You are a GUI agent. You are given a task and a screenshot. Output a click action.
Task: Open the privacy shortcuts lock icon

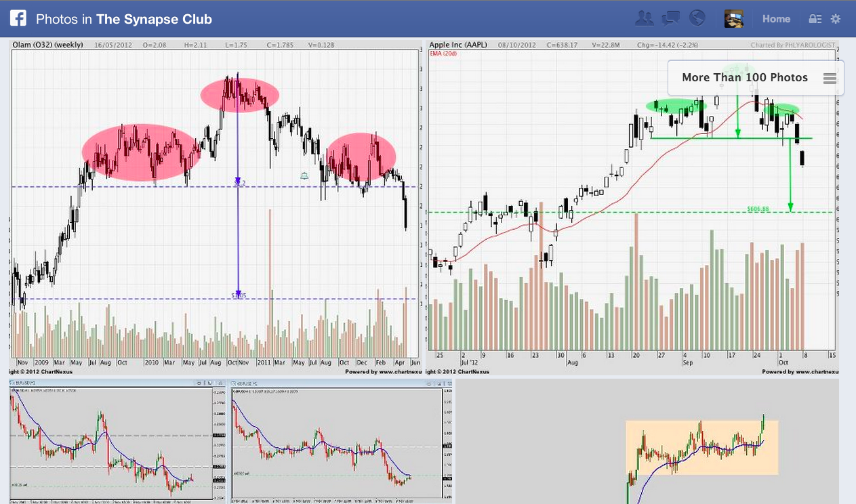point(815,19)
